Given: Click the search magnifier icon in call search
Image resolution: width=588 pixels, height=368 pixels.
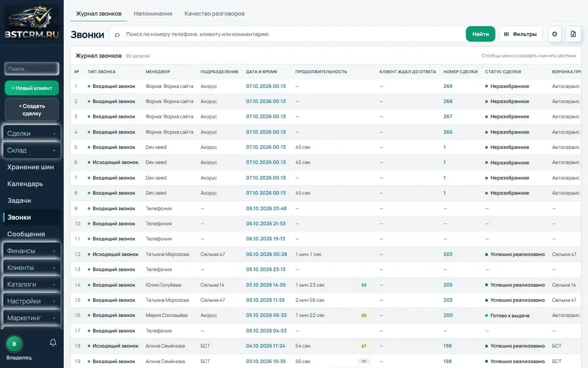Looking at the screenshot, I should (x=117, y=34).
